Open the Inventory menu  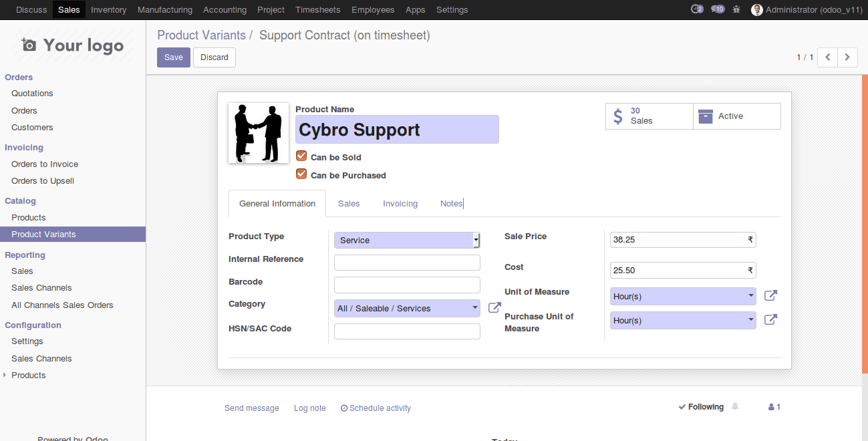[x=108, y=9]
